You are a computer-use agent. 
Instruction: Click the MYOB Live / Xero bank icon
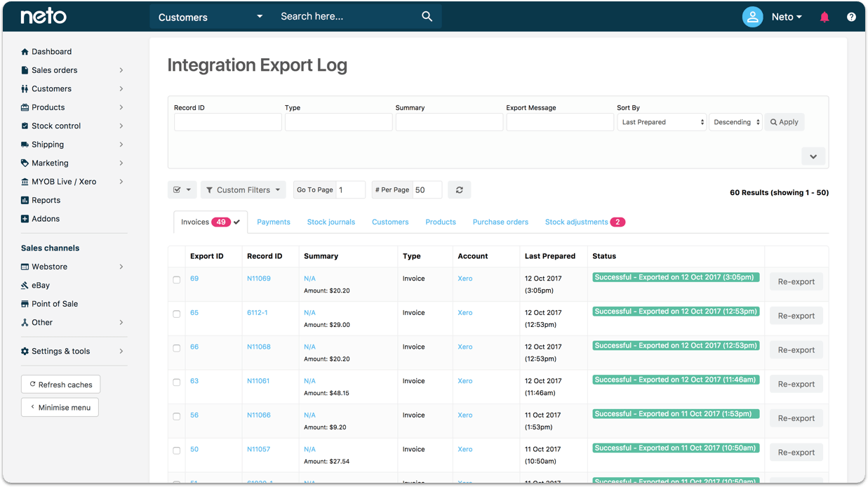[x=25, y=182]
